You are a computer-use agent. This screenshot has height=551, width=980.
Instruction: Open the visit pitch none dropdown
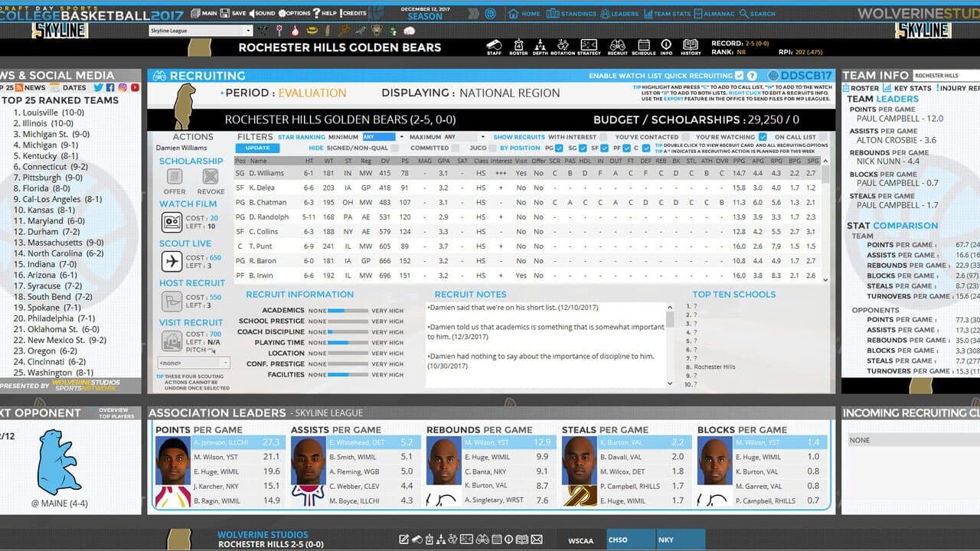[x=193, y=363]
